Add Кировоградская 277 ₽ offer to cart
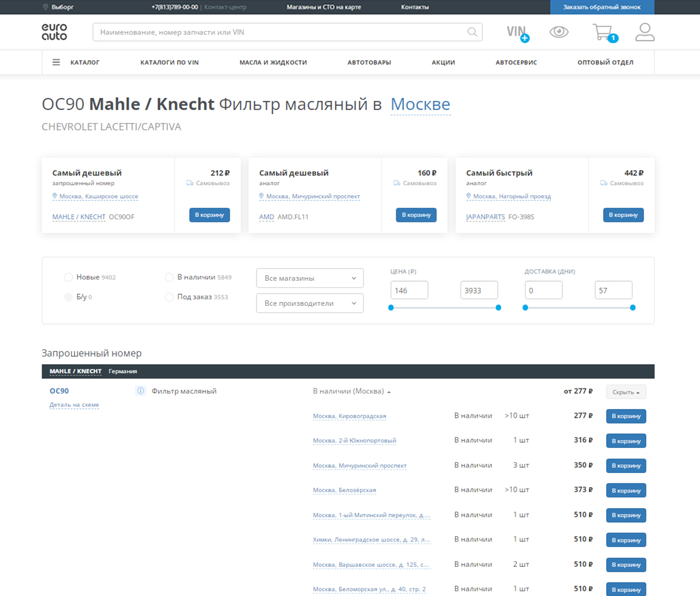The image size is (700, 596). [626, 416]
